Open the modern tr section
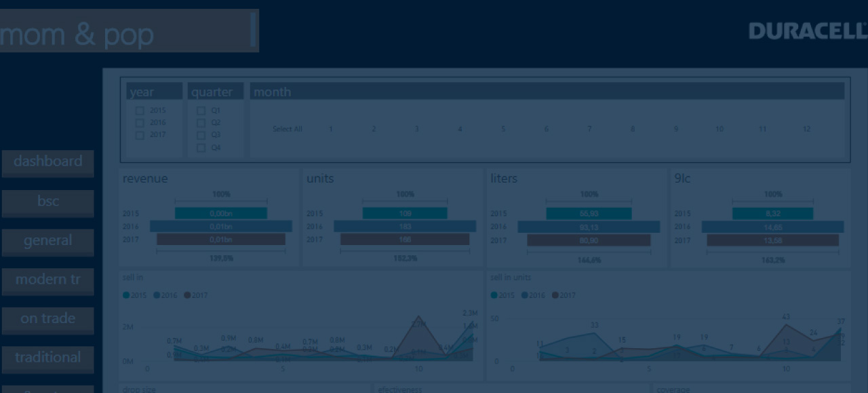868x393 pixels. click(x=47, y=280)
